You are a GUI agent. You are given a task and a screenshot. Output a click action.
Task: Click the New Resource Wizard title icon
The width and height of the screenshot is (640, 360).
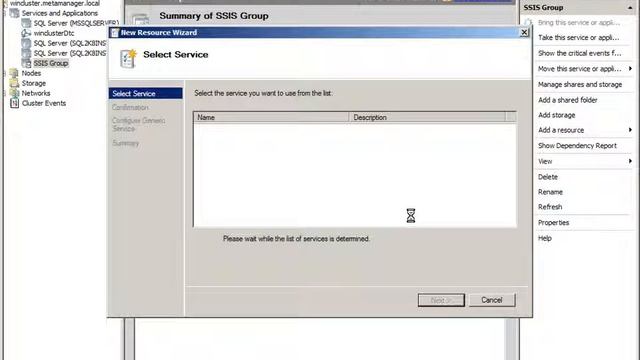point(115,33)
